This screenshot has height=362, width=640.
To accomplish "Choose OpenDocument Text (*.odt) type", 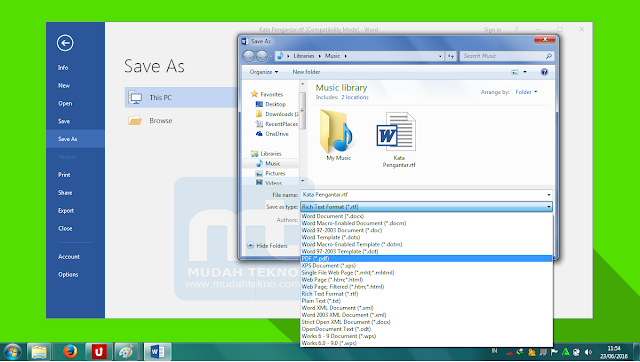I will (x=426, y=329).
